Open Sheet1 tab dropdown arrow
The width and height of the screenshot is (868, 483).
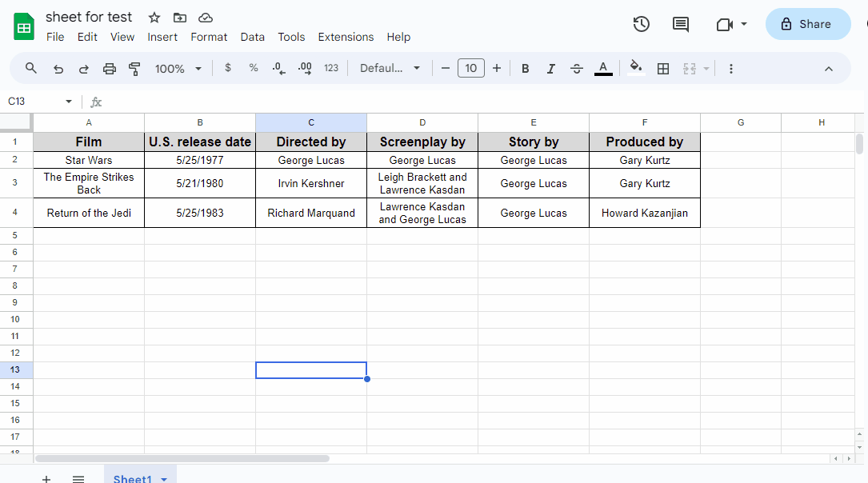164,479
